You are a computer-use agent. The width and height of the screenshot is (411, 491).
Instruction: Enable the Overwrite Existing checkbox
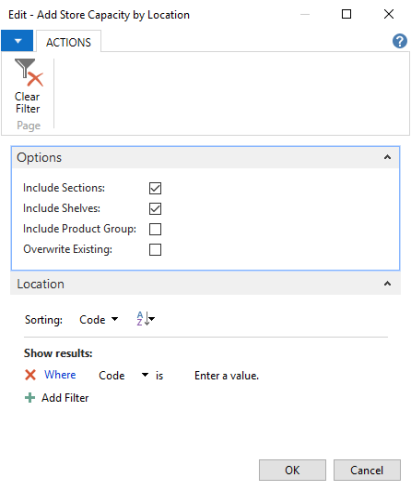[x=155, y=250]
